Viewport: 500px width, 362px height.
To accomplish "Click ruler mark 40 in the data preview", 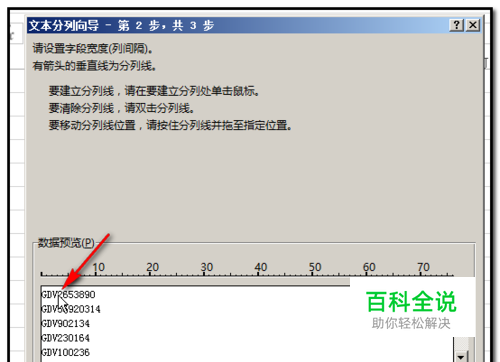I will tap(261, 267).
